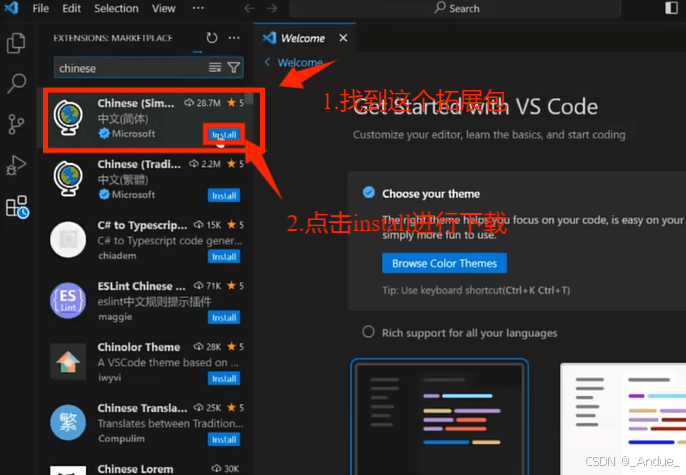The image size is (686, 475).
Task: Navigate back with the arrow
Action: pyautogui.click(x=250, y=8)
